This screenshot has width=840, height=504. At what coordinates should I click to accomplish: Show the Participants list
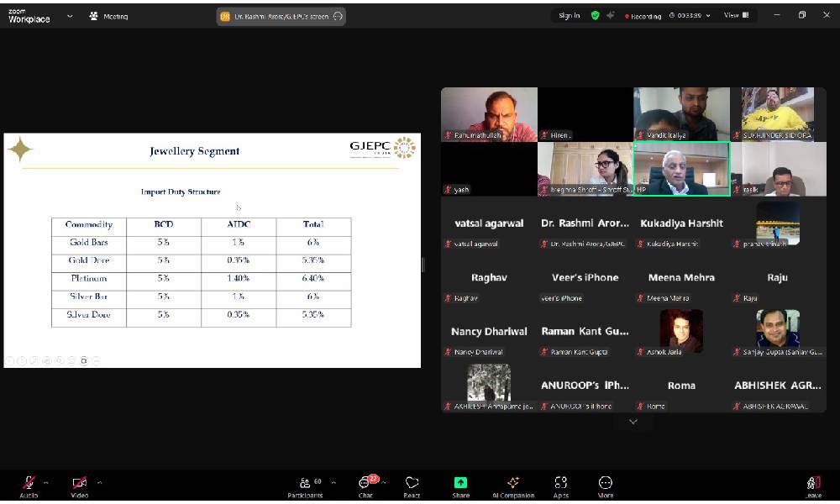pos(305,484)
